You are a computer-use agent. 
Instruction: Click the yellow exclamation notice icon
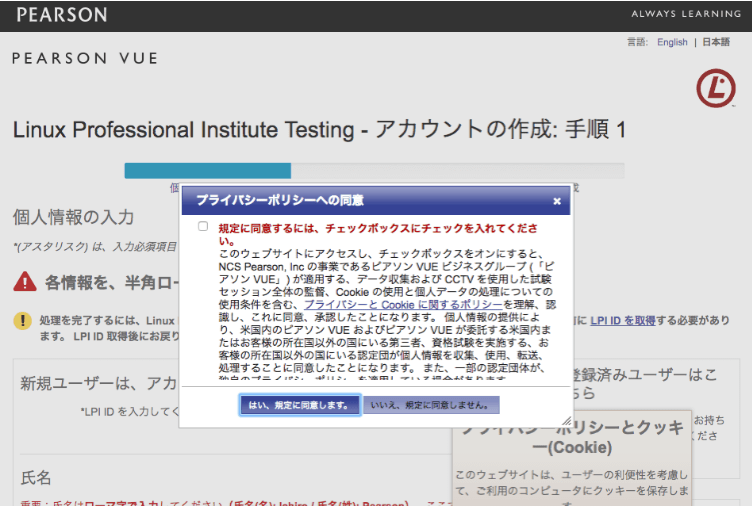[22, 321]
